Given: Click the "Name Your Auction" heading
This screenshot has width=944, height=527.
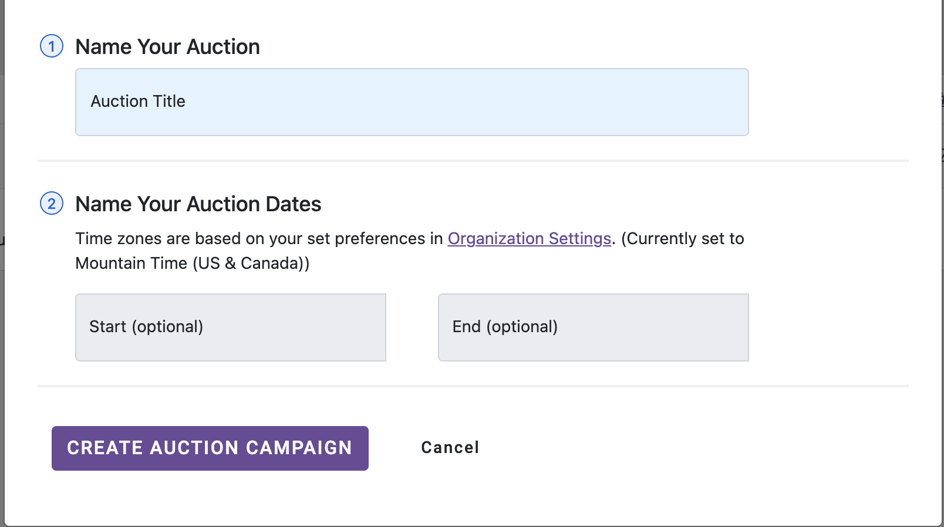Looking at the screenshot, I should (167, 47).
